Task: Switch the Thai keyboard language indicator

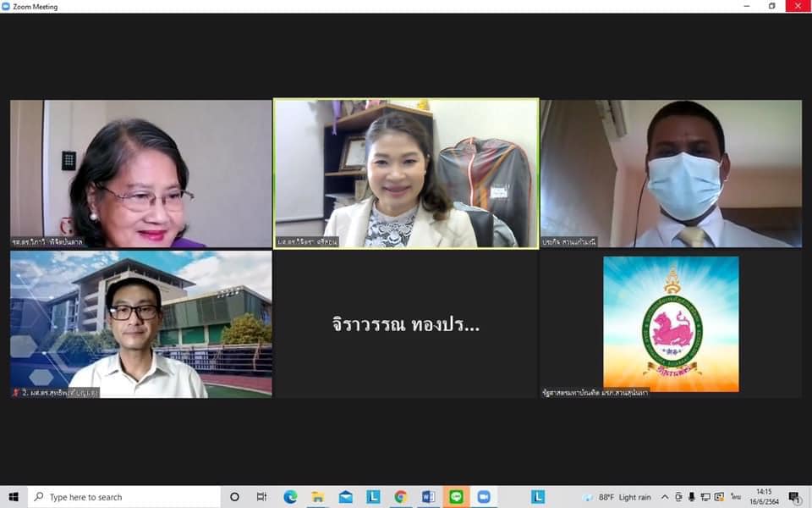Action: click(x=736, y=497)
